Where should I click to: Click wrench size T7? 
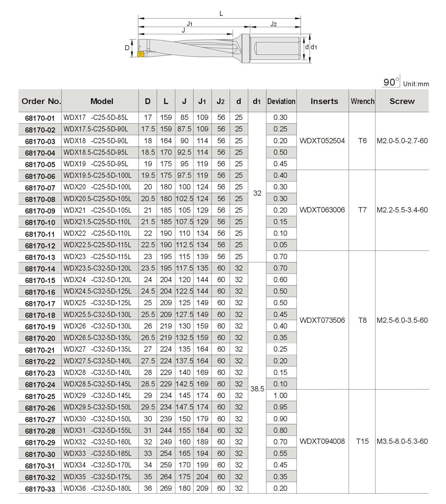pyautogui.click(x=362, y=210)
